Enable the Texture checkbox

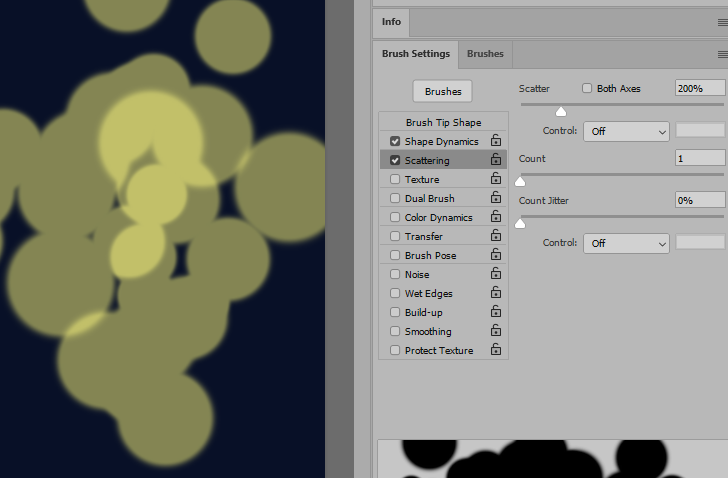(395, 179)
